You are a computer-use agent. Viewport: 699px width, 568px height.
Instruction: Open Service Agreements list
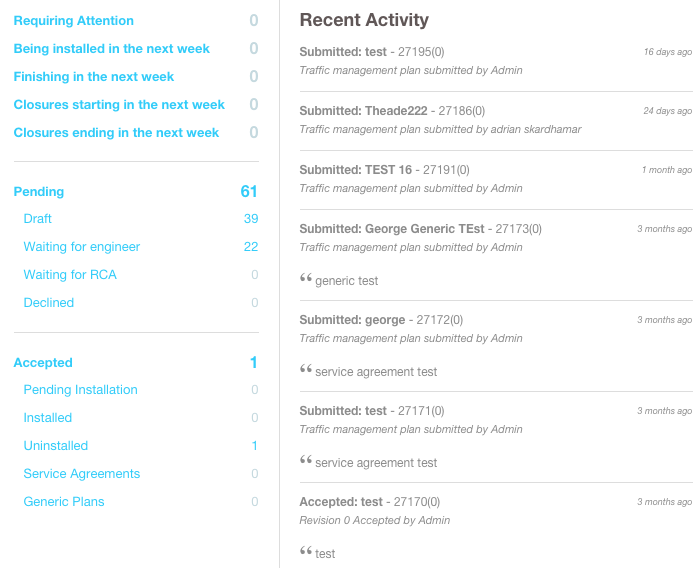pyautogui.click(x=82, y=474)
